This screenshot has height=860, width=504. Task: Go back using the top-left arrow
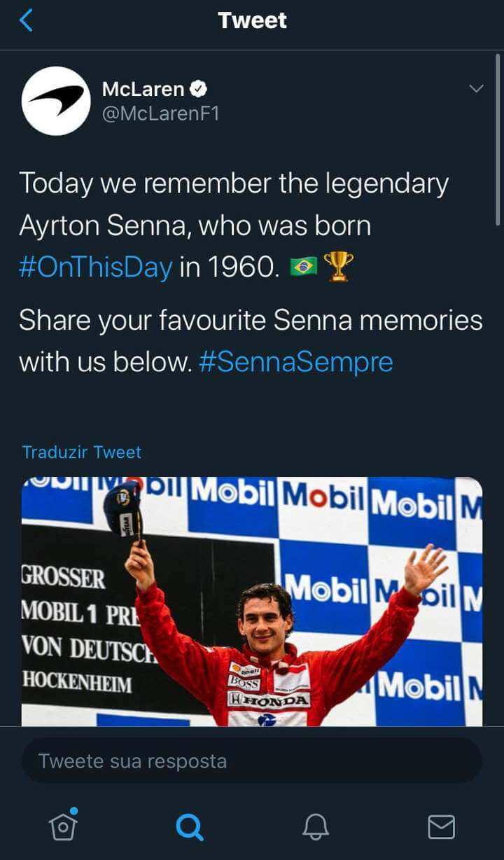click(x=26, y=21)
